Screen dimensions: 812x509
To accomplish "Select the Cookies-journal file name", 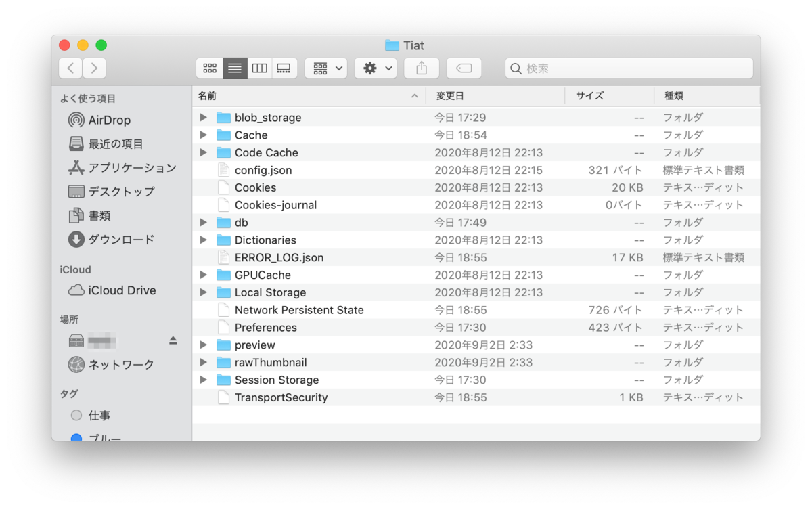I will 275,205.
